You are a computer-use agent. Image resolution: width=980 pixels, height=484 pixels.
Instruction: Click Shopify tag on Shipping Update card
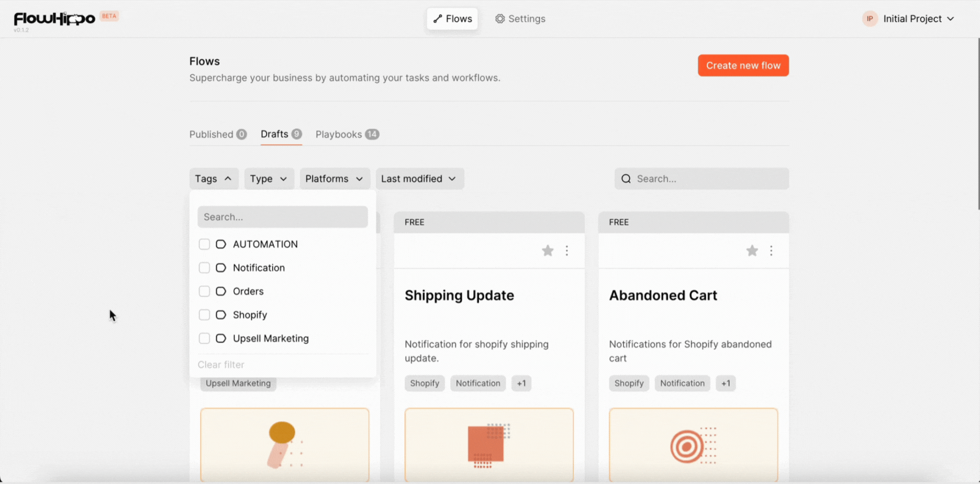[425, 383]
